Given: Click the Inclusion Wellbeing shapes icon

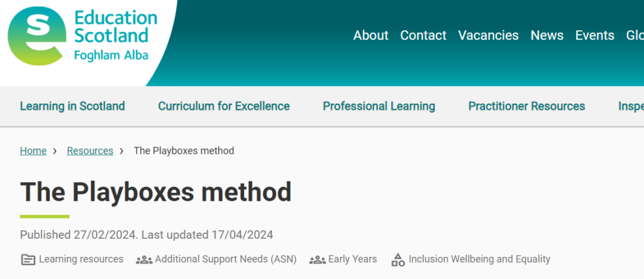Looking at the screenshot, I should click(398, 259).
